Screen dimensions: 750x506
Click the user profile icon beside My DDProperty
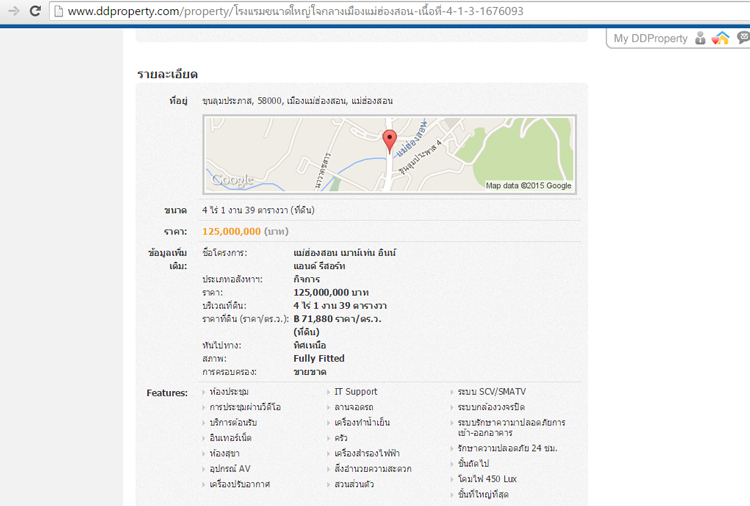point(700,38)
